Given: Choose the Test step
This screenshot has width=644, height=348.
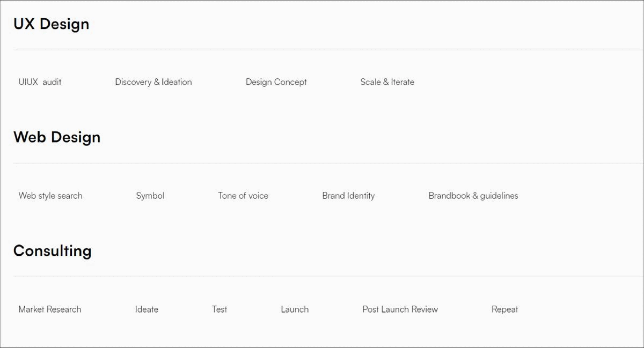Looking at the screenshot, I should pyautogui.click(x=219, y=309).
